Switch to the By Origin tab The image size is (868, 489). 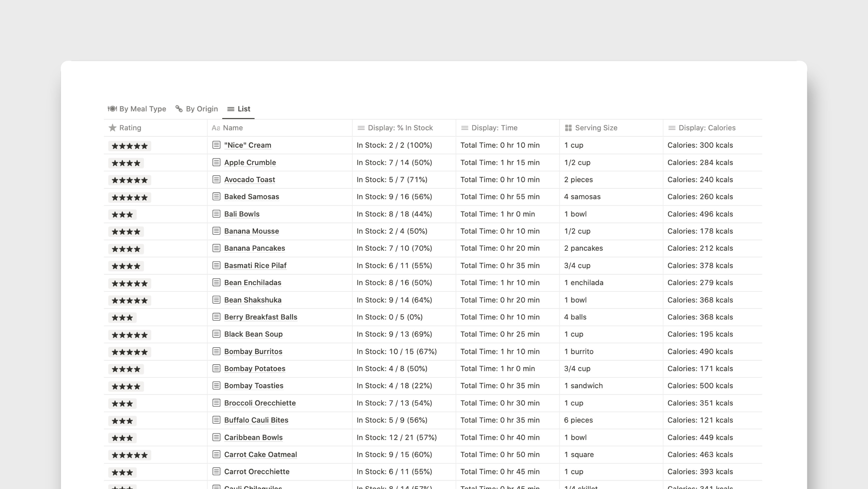pyautogui.click(x=197, y=109)
